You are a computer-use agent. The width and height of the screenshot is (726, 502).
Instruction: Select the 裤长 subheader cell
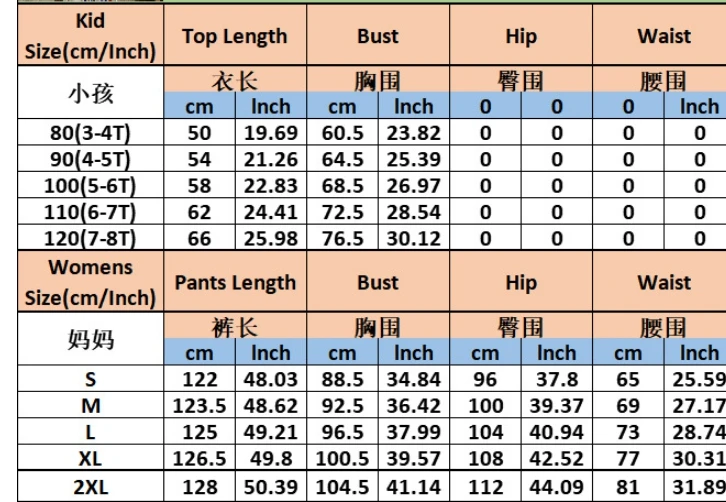pos(235,326)
